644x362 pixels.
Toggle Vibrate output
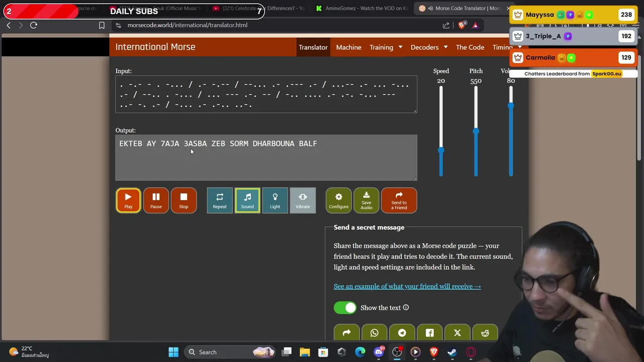pos(303,200)
